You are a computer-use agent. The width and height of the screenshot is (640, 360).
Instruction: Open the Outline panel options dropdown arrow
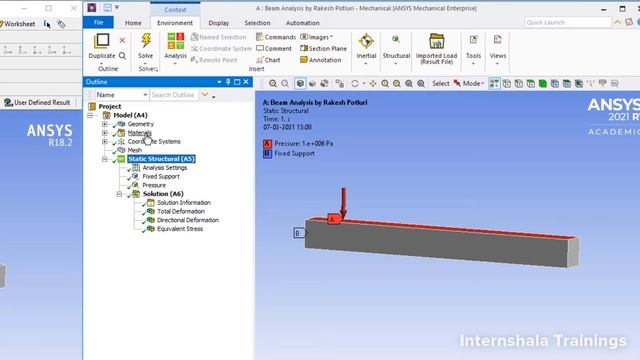point(219,82)
